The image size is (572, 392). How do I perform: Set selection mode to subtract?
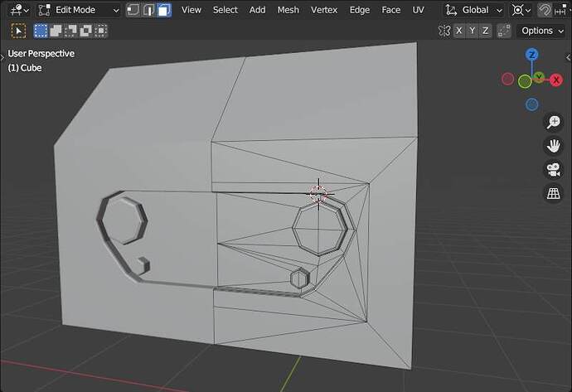[70, 31]
